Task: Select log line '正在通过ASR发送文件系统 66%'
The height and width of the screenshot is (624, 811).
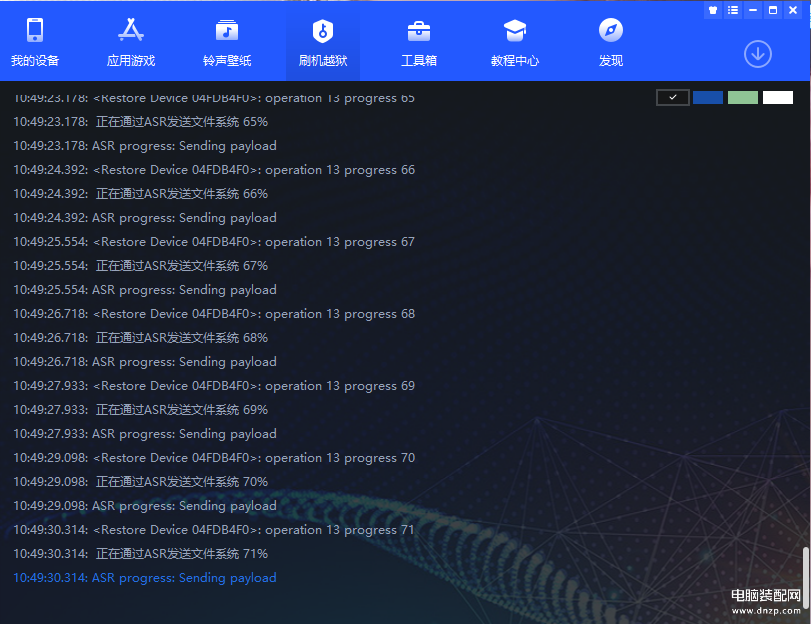Action: pyautogui.click(x=141, y=194)
